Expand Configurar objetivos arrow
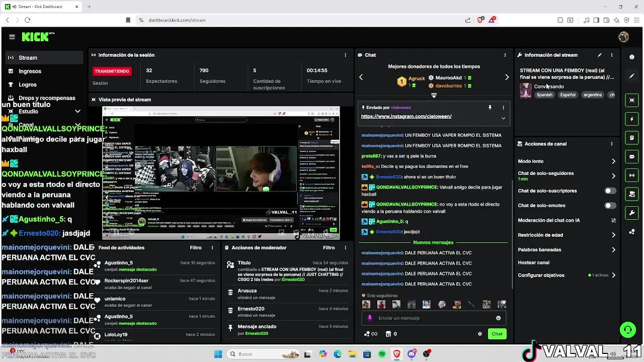The height and width of the screenshot is (362, 644). click(x=613, y=276)
